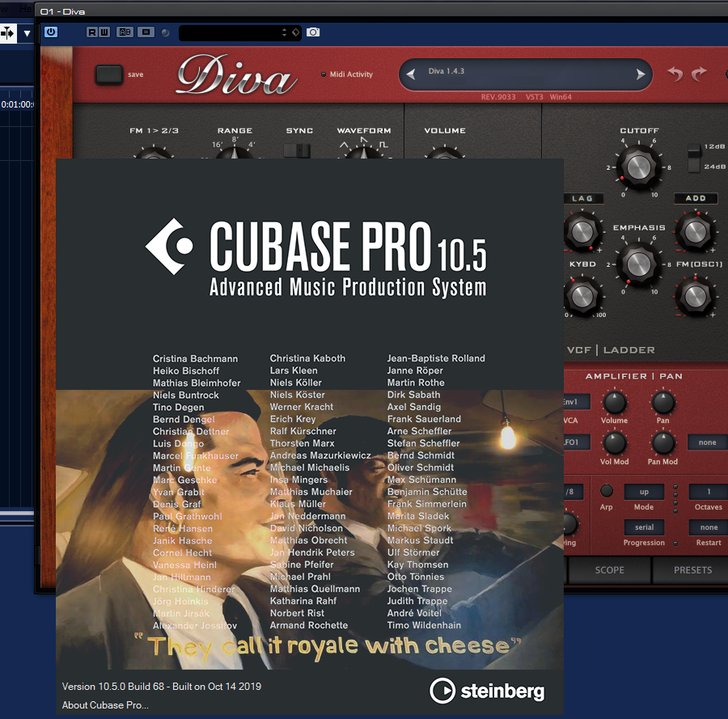Click the 0:01:00 timeline ruler marker
728x719 pixels.
[17, 104]
